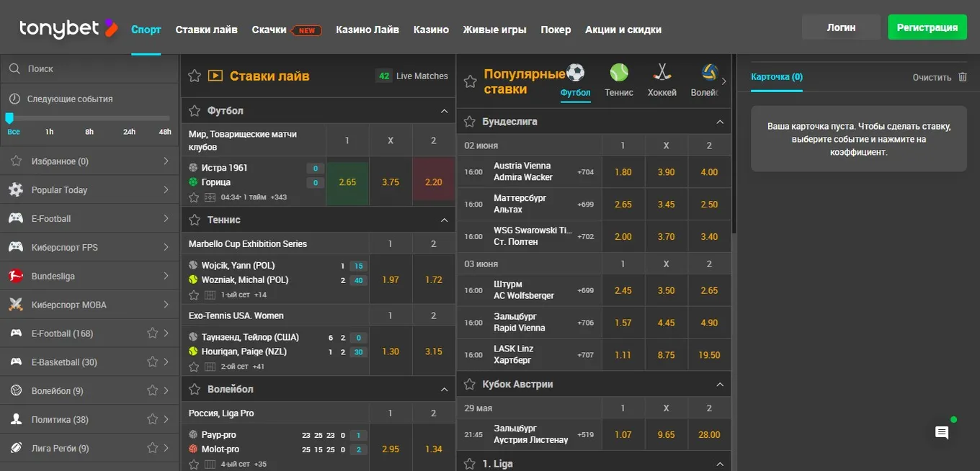
Task: Open the Казино menu item
Action: 431,30
